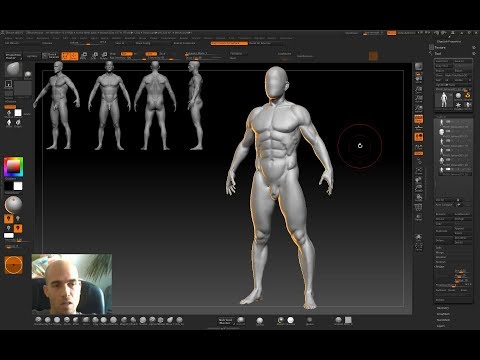Select the large human figure tool thumbnail

pos(443,100)
